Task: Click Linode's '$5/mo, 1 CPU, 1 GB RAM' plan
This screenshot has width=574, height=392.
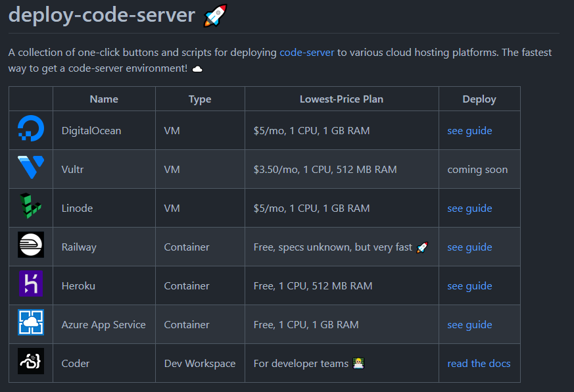Action: pyautogui.click(x=312, y=208)
